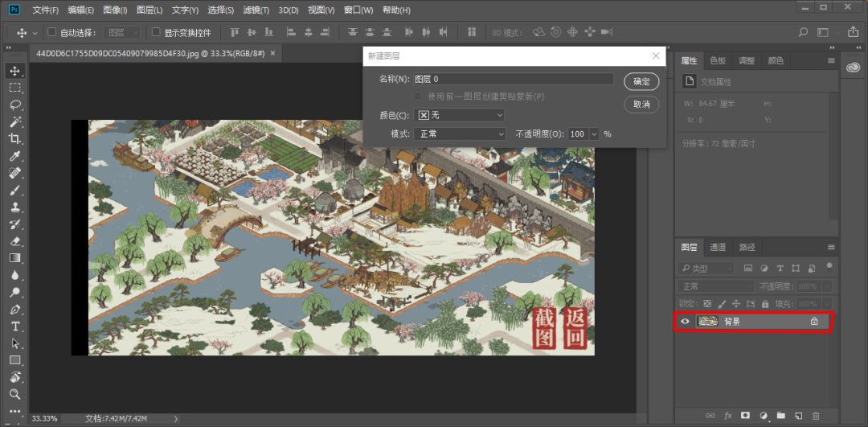Screen dimensions: 868x427
Task: Open the 滤镜 menu
Action: [256, 10]
